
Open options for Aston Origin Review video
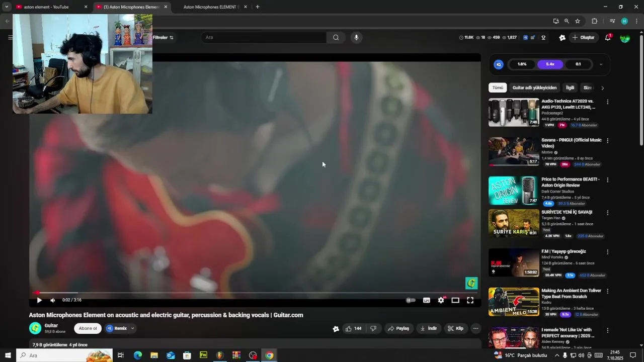click(607, 180)
